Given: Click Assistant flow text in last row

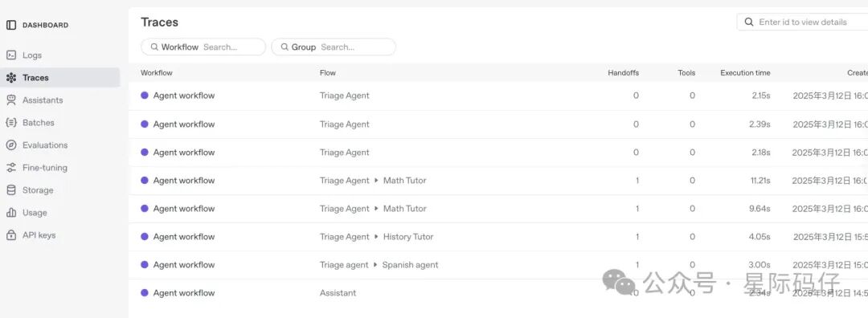Looking at the screenshot, I should pyautogui.click(x=338, y=293).
